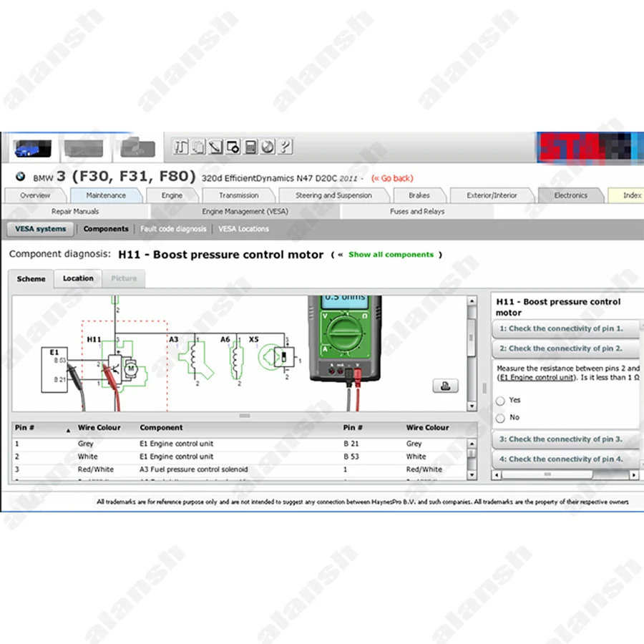
Task: Click the Go back link
Action: point(392,178)
